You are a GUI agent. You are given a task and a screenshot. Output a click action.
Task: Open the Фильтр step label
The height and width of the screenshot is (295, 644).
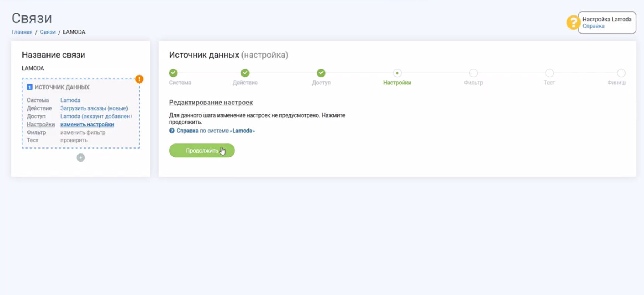point(473,83)
